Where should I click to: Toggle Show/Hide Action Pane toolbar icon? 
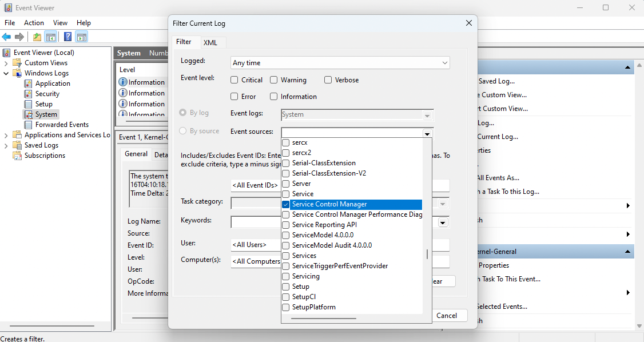[x=81, y=37]
